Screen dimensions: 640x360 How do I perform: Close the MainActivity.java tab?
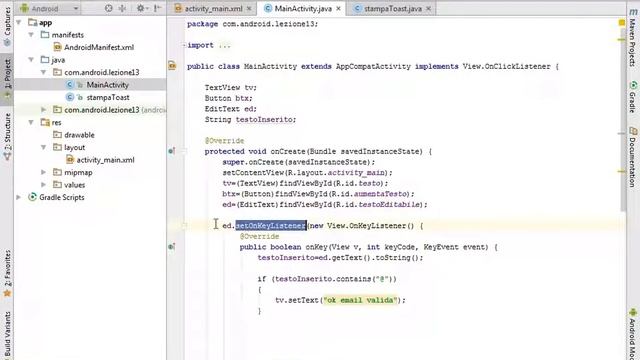point(338,9)
